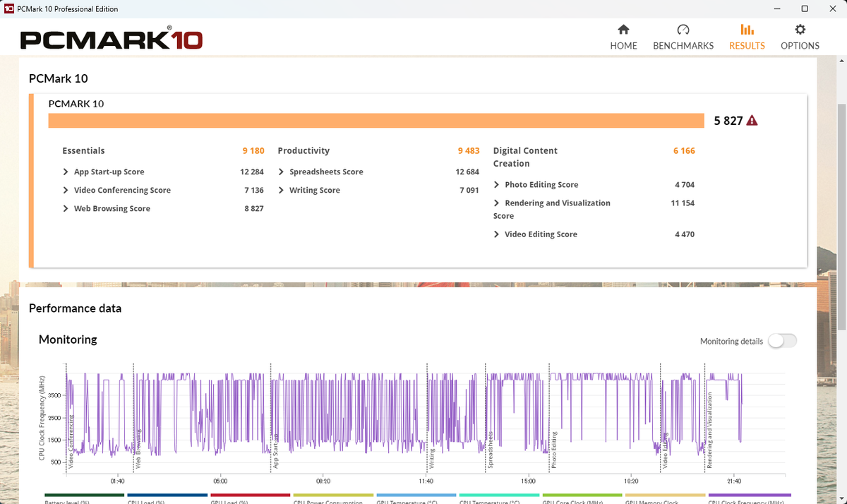The image size is (847, 504).
Task: Click the red warning triangle beside score
Action: (752, 121)
